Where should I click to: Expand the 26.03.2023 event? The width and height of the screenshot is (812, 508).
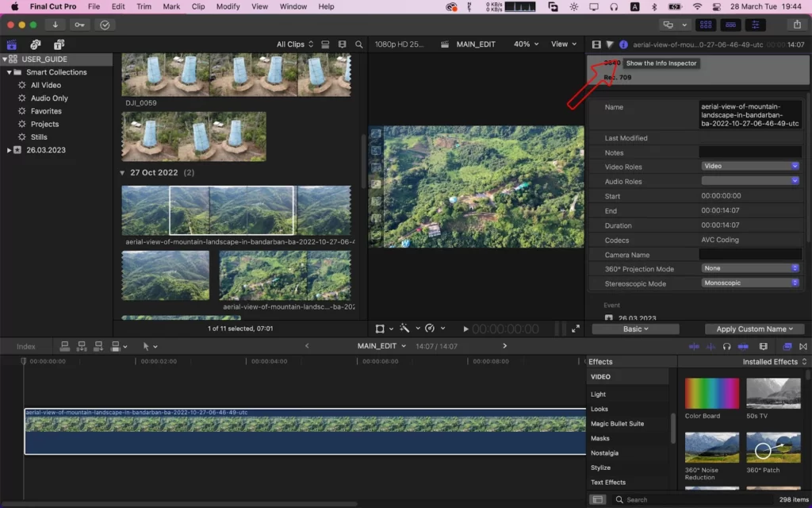coord(9,150)
